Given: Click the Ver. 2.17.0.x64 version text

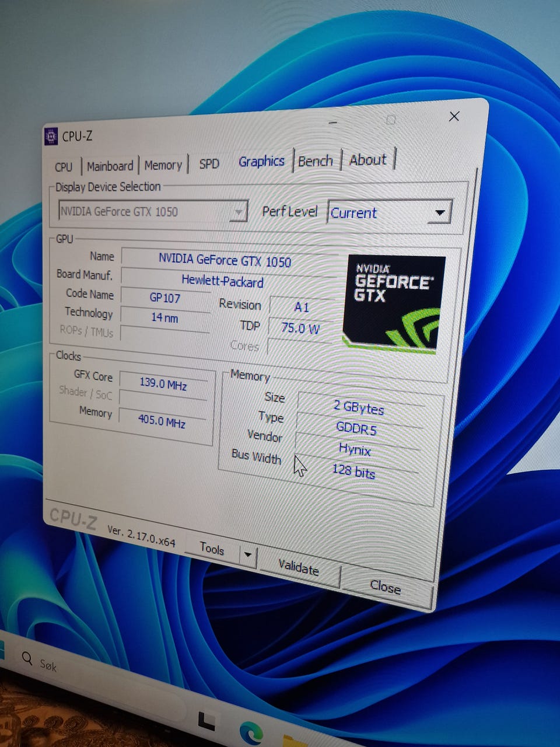Looking at the screenshot, I should pyautogui.click(x=141, y=535).
